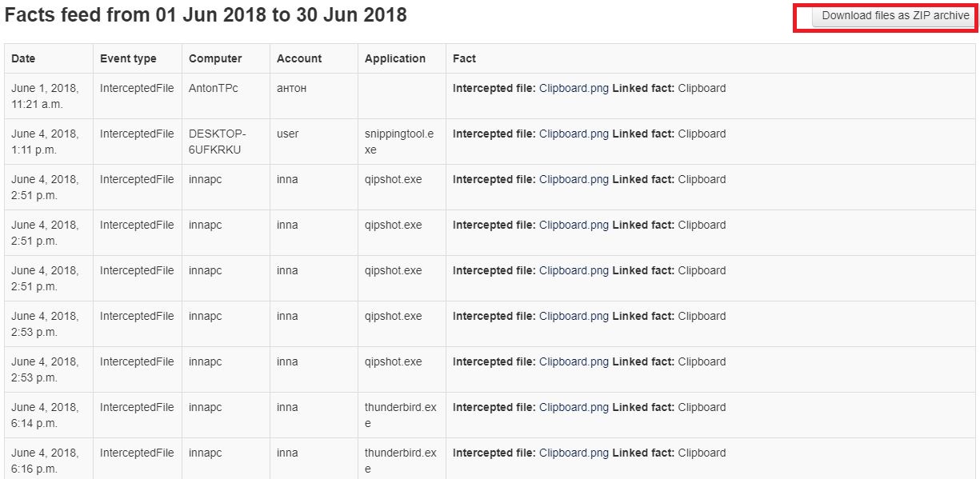This screenshot has width=980, height=479.
Task: Click the антон account cell
Action: click(291, 89)
